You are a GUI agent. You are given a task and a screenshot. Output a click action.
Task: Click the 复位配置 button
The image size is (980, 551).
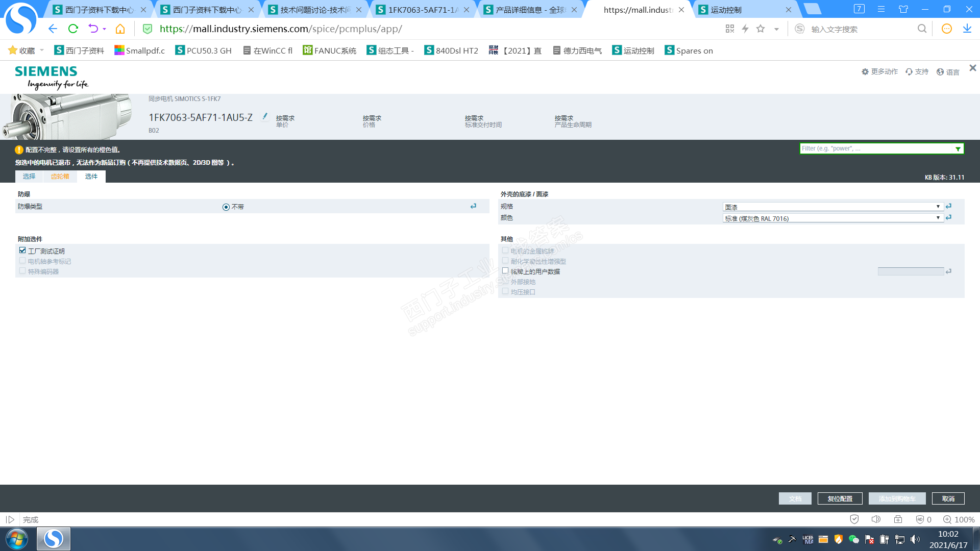(840, 498)
